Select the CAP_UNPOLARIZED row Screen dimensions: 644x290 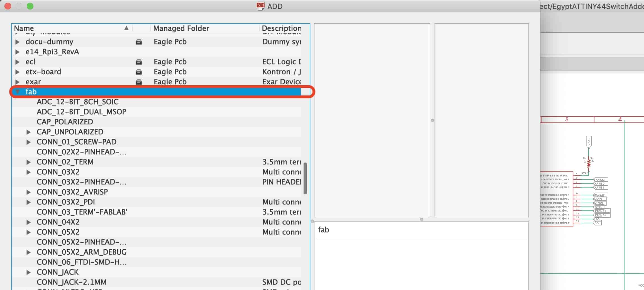156,132
